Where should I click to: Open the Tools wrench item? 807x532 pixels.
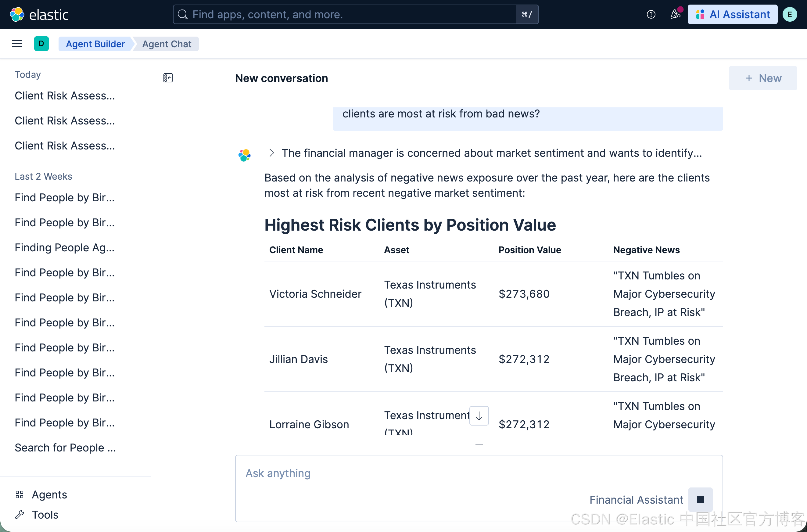[x=45, y=515]
